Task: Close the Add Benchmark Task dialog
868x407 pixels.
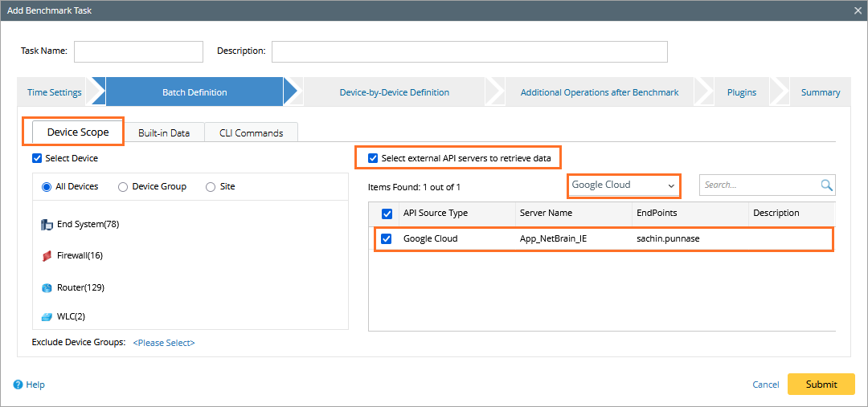Action: (858, 10)
